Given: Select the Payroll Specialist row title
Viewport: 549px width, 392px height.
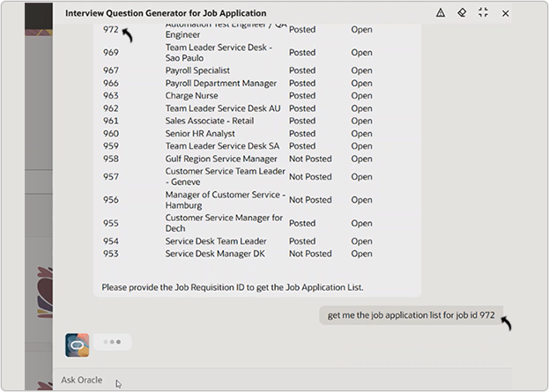Looking at the screenshot, I should coord(197,70).
